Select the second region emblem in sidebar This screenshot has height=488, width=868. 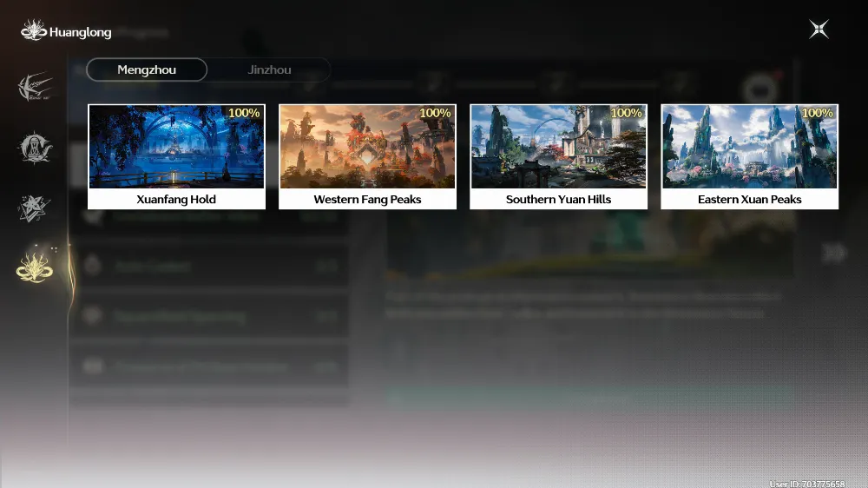pyautogui.click(x=35, y=148)
